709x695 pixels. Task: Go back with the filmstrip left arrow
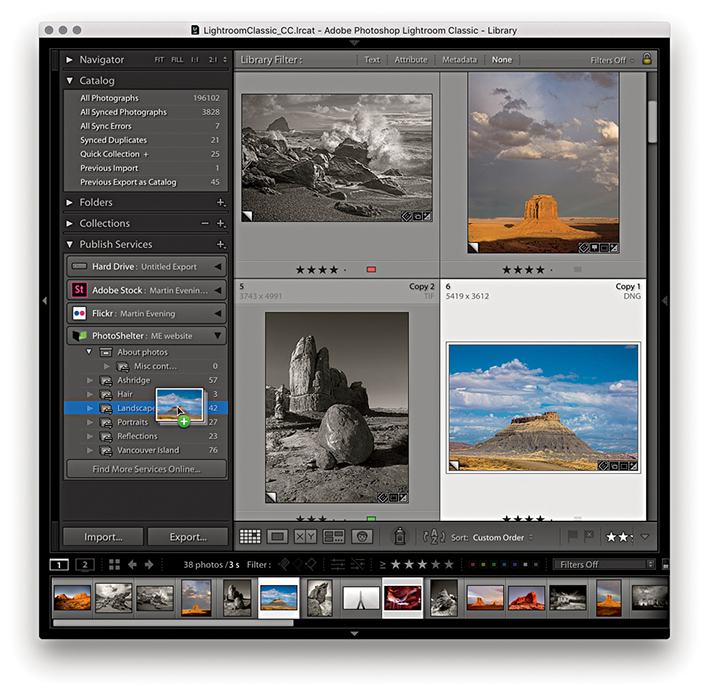(132, 564)
